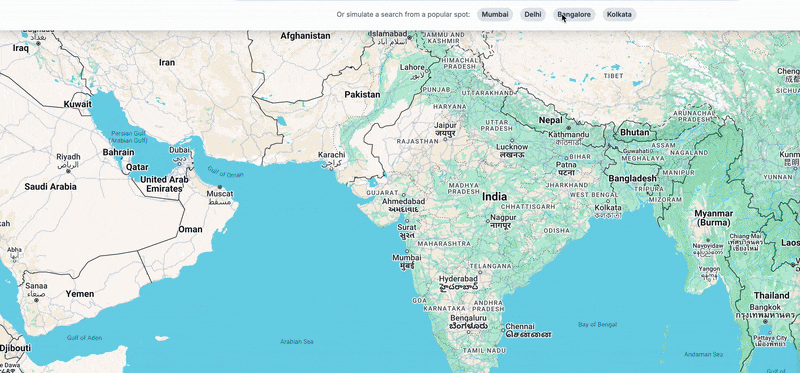The image size is (800, 373).
Task: Click the Pakistan country label on map
Action: [362, 94]
